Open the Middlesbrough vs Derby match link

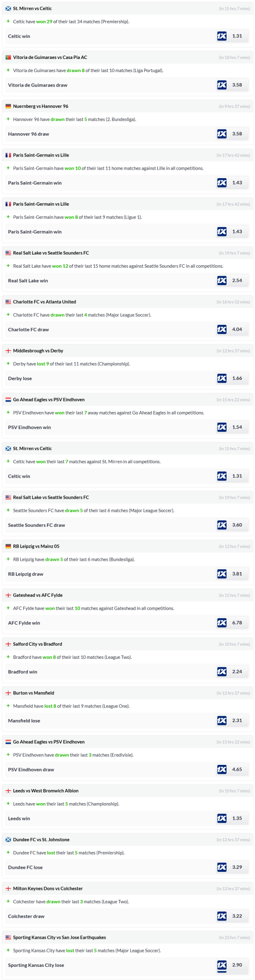tap(38, 351)
